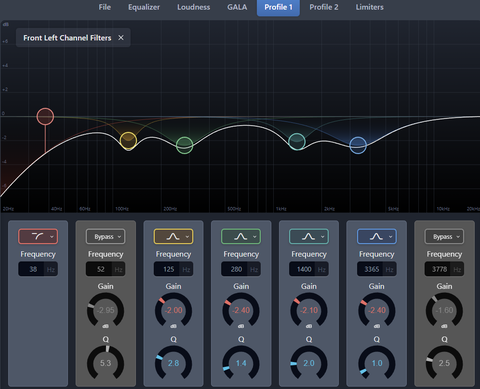Select the yellow 125 Hz filter node on graph
The height and width of the screenshot is (389, 480).
tap(128, 140)
